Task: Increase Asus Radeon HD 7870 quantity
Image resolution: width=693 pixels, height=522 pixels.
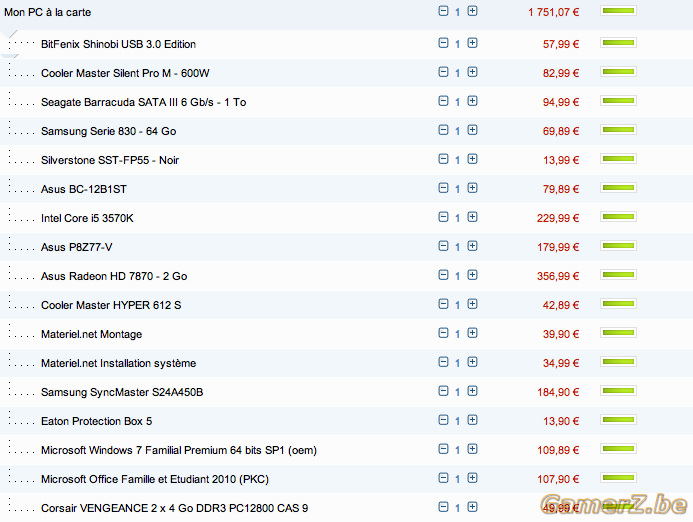Action: pos(472,275)
